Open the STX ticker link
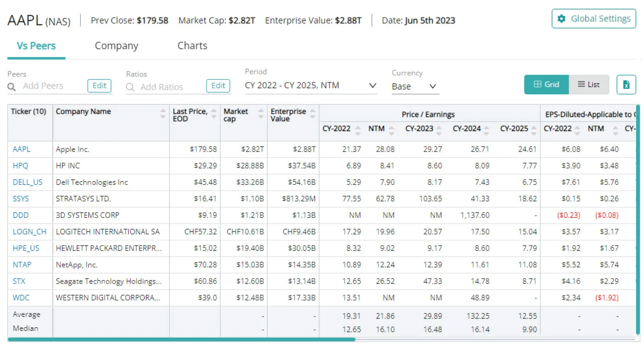This screenshot has height=347, width=644. (x=19, y=282)
